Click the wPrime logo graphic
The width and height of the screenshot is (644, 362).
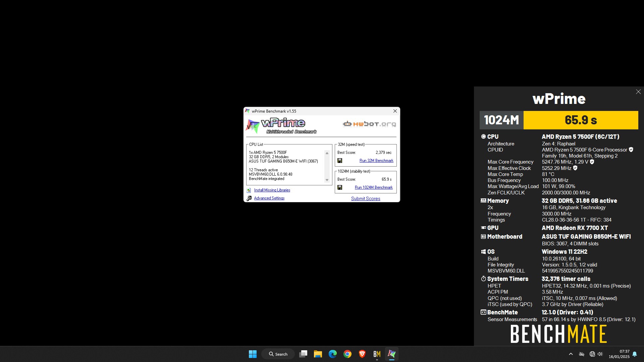tap(281, 126)
